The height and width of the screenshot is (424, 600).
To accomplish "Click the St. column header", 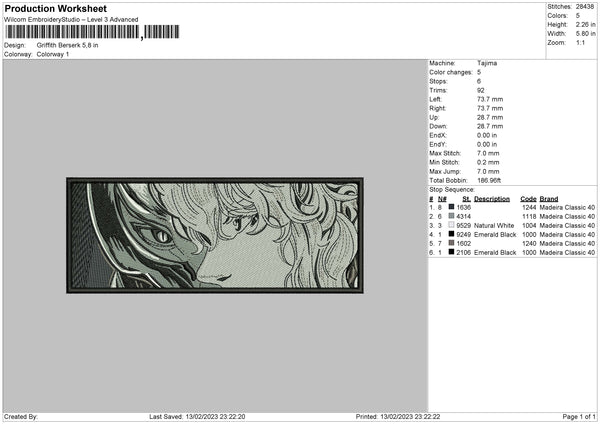I will pyautogui.click(x=466, y=199).
